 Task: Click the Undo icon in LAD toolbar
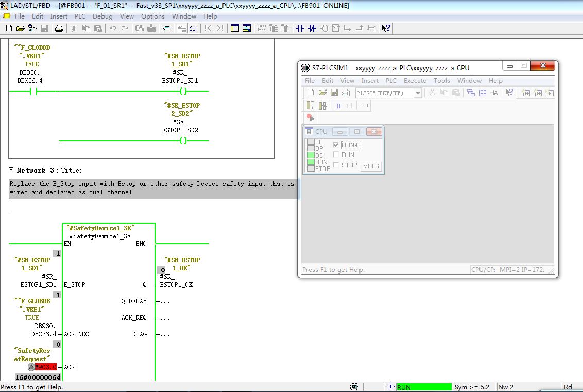click(113, 28)
